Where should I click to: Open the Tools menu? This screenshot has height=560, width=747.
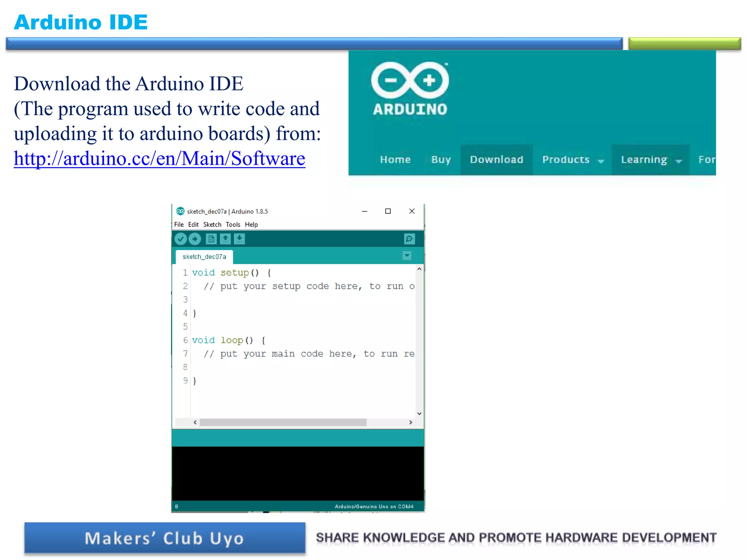point(233,225)
